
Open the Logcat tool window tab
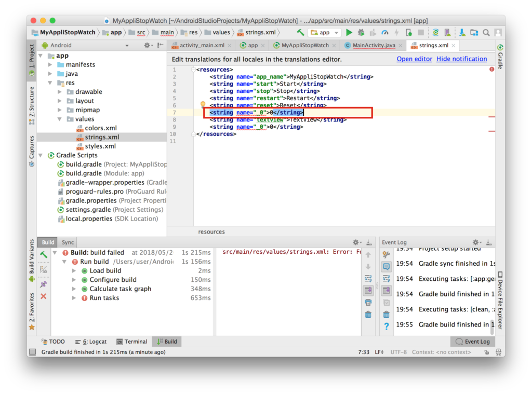point(91,342)
